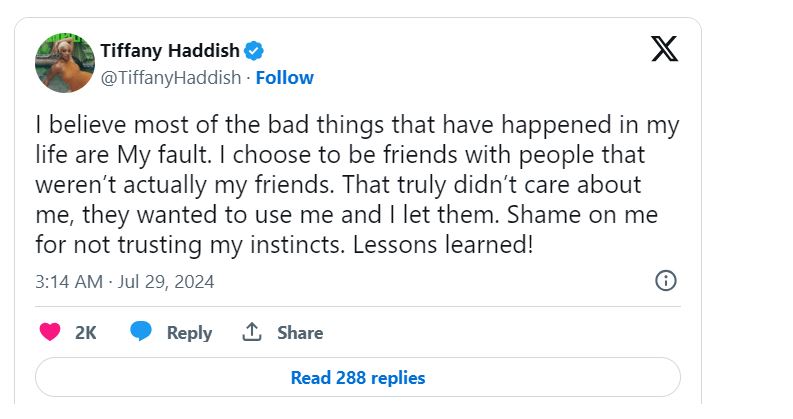Image resolution: width=793 pixels, height=419 pixels.
Task: Click the share upload arrow icon
Action: coord(252,332)
